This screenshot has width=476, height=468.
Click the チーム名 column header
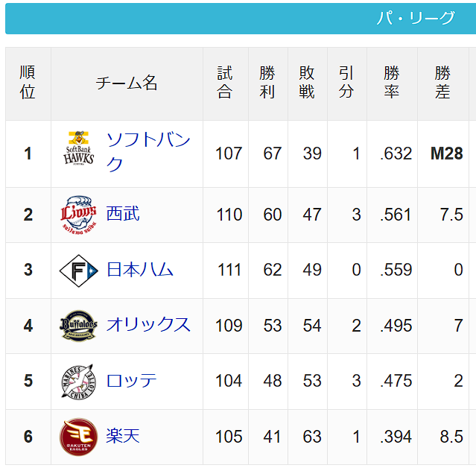[x=127, y=83]
